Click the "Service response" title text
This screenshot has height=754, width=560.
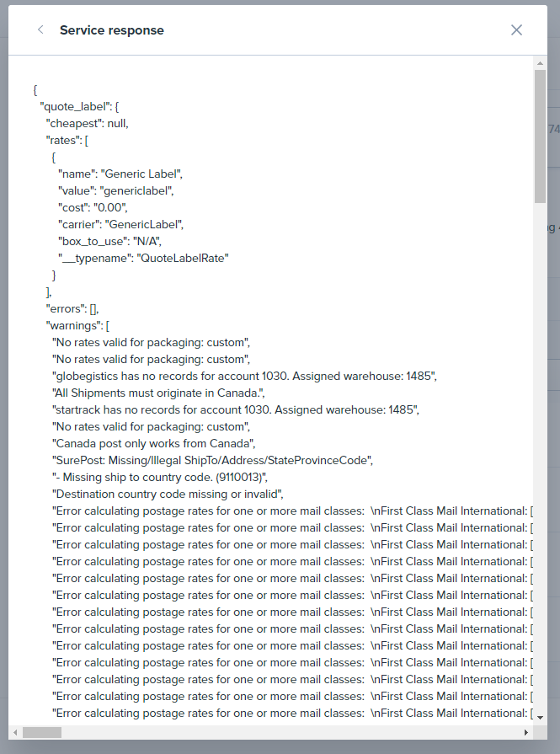tap(111, 30)
